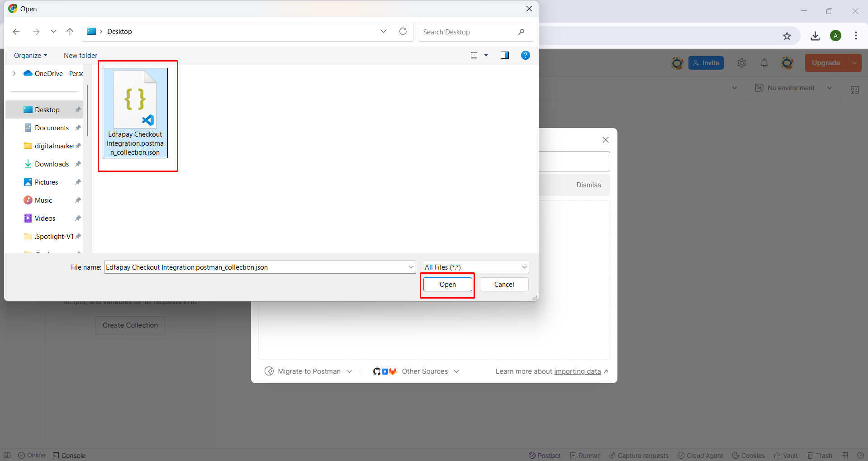Image resolution: width=868 pixels, height=461 pixels.
Task: Open the Organize menu
Action: click(x=30, y=55)
